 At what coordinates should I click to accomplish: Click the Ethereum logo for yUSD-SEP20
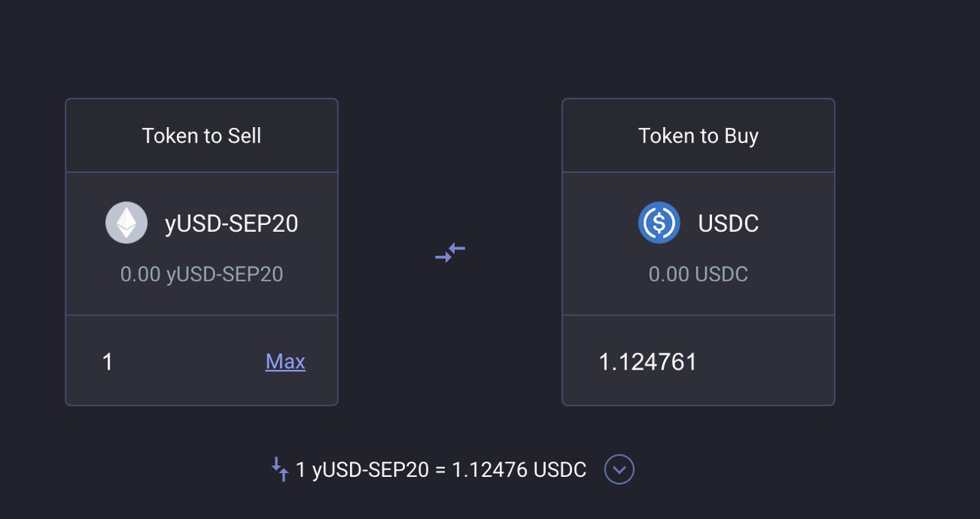(126, 223)
